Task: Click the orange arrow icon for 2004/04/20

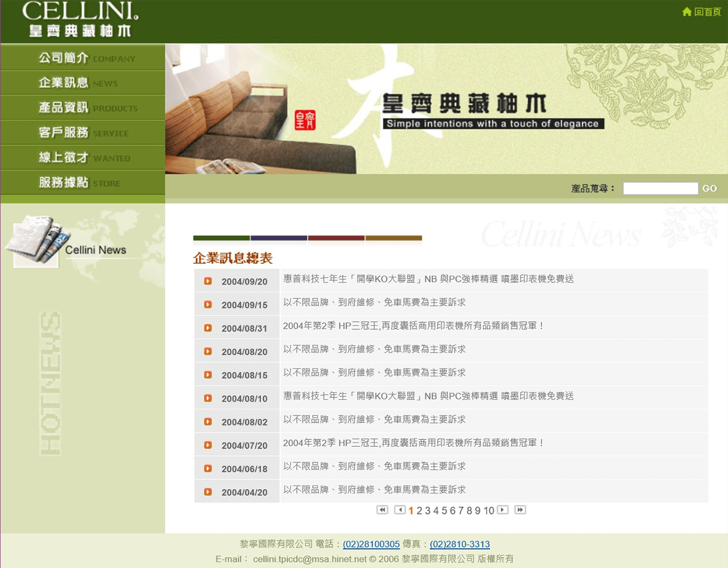Action: tap(208, 491)
